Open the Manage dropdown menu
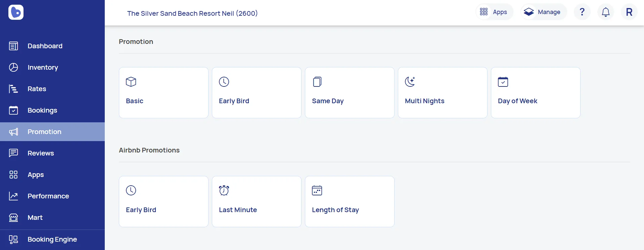 (x=543, y=12)
